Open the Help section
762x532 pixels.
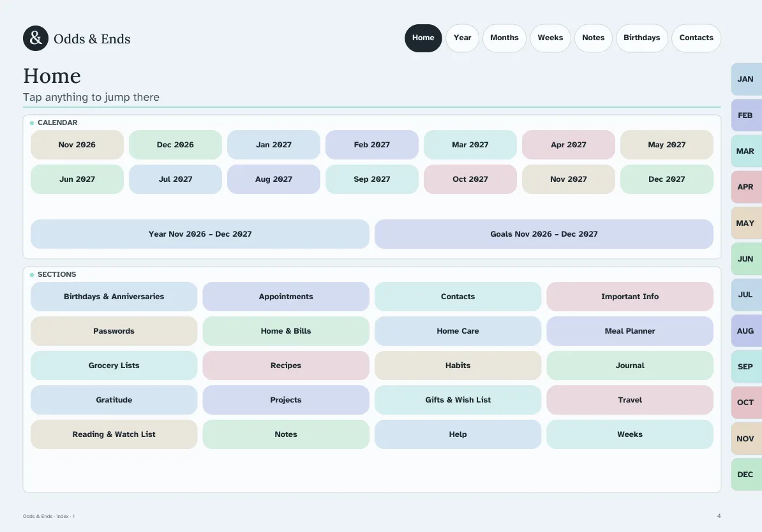pos(458,435)
